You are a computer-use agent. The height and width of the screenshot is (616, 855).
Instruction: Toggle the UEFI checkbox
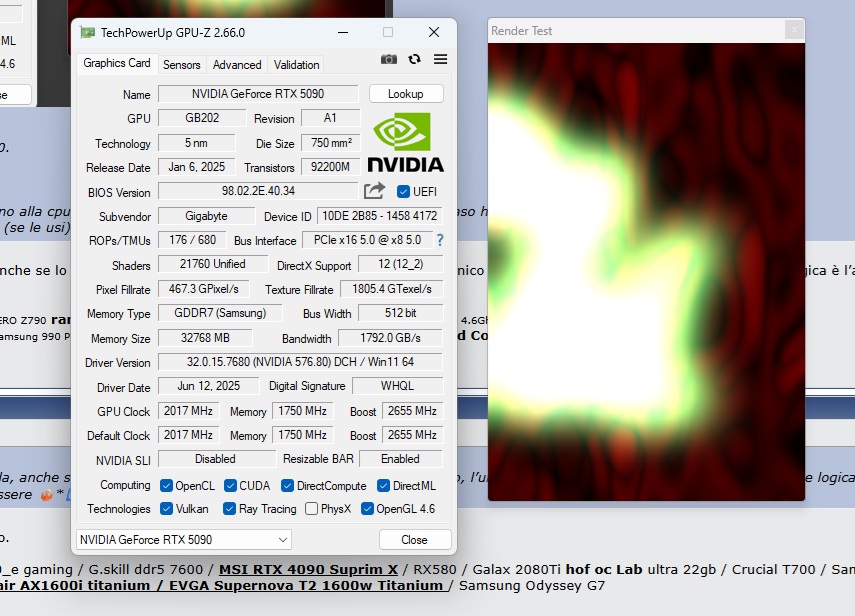403,191
